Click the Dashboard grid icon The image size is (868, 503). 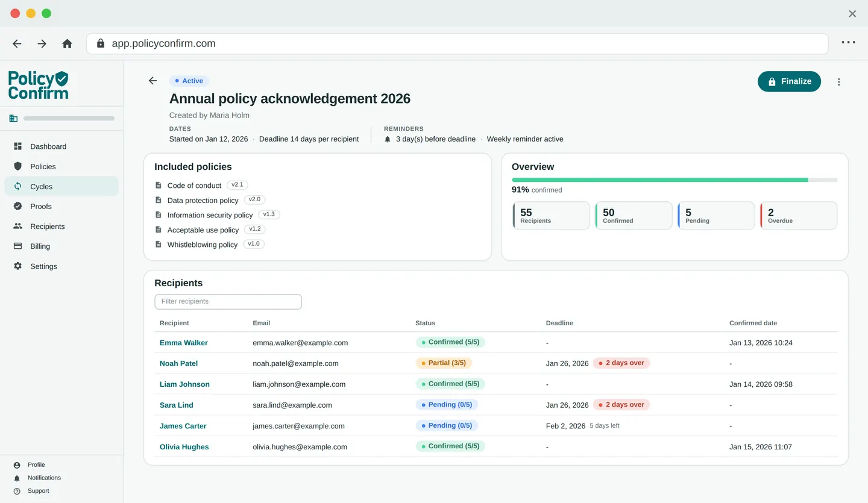[18, 146]
